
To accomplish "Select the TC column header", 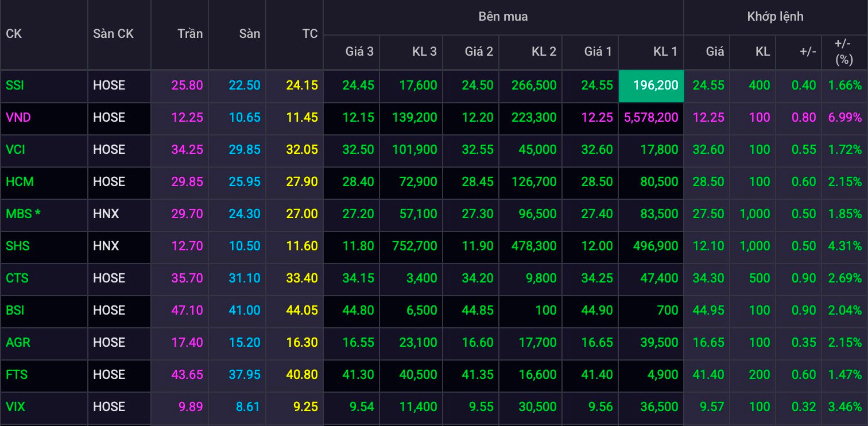I will (x=310, y=34).
